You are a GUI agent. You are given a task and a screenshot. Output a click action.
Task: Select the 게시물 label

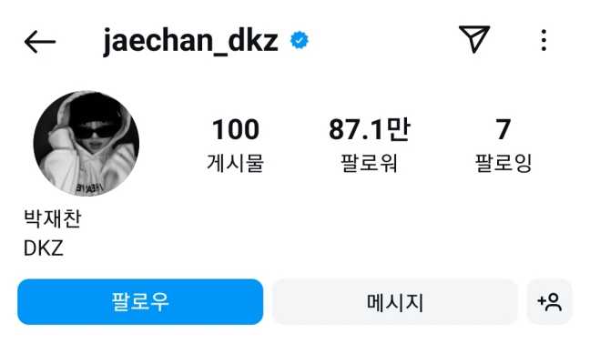coord(236,163)
